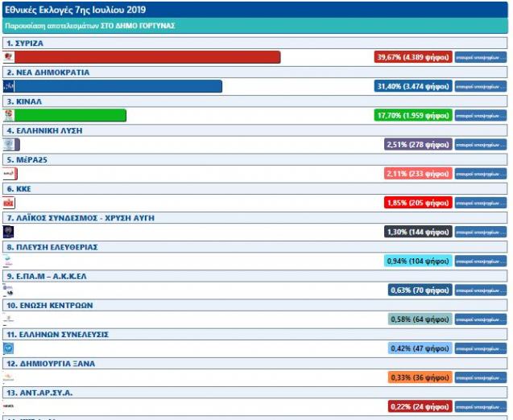Click the ΕΝΩΣΗ ΚΕΝΤΡΩΩΝ party logo

[8, 319]
